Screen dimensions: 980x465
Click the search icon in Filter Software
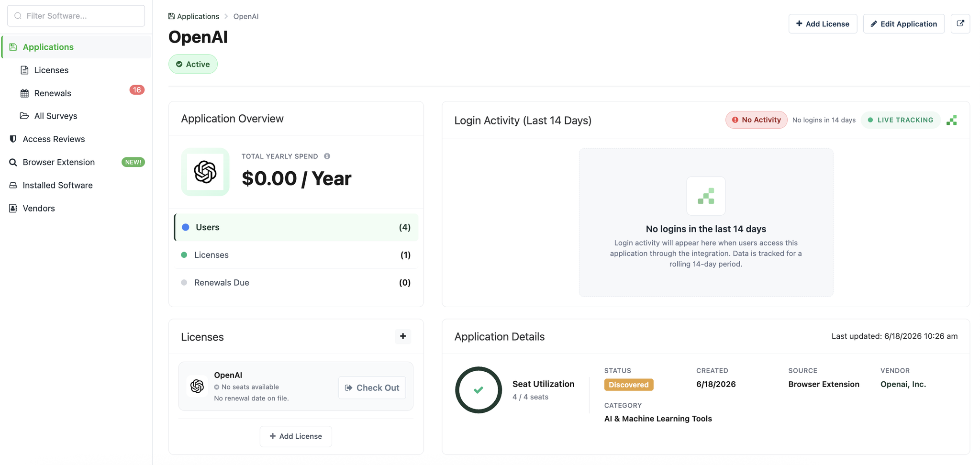(18, 16)
